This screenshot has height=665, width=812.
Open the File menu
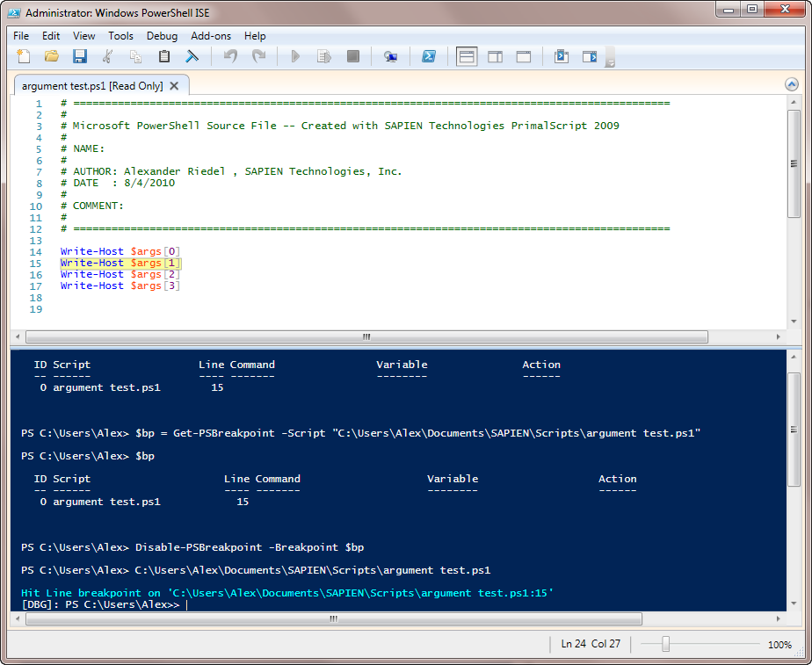tap(21, 36)
